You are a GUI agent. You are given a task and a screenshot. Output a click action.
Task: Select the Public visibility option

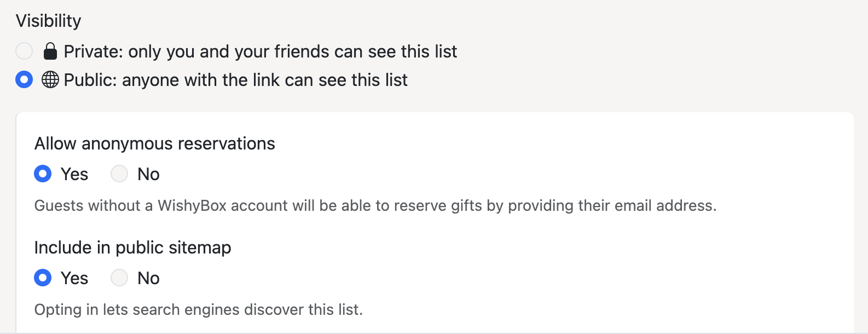[x=24, y=79]
